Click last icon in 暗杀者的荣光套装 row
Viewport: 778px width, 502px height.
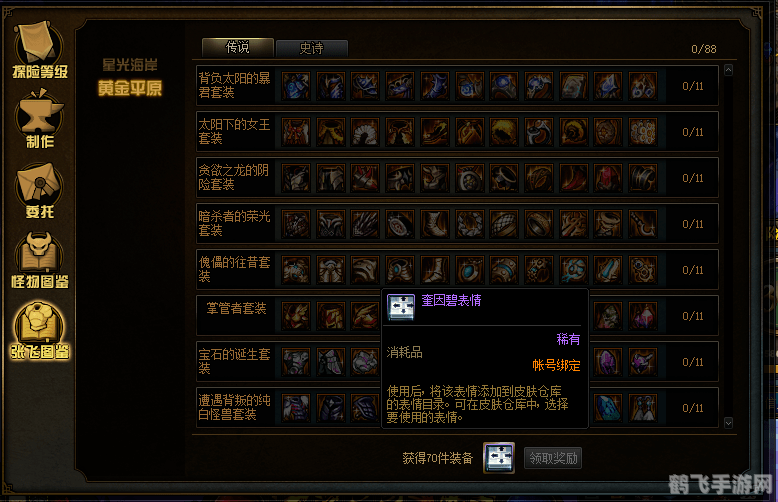point(643,224)
